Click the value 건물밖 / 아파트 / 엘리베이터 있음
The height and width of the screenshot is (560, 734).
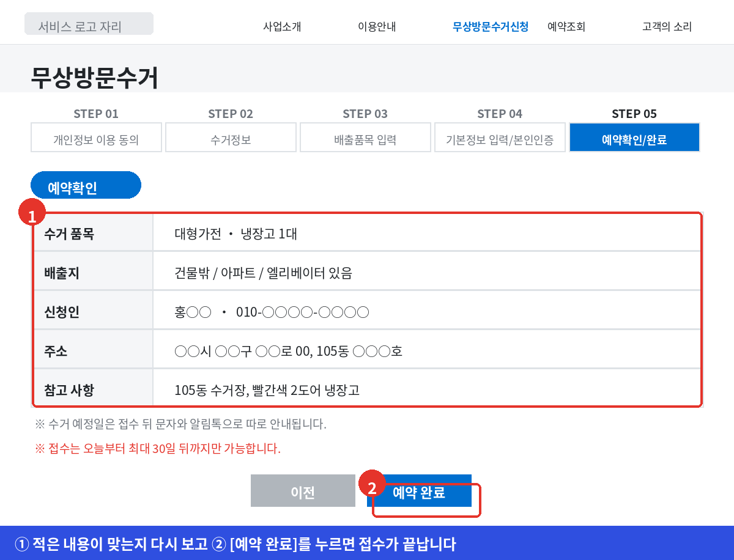tap(263, 273)
